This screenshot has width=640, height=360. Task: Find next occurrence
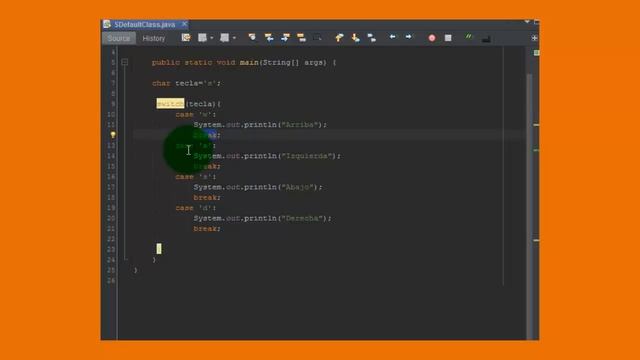pyautogui.click(x=285, y=38)
